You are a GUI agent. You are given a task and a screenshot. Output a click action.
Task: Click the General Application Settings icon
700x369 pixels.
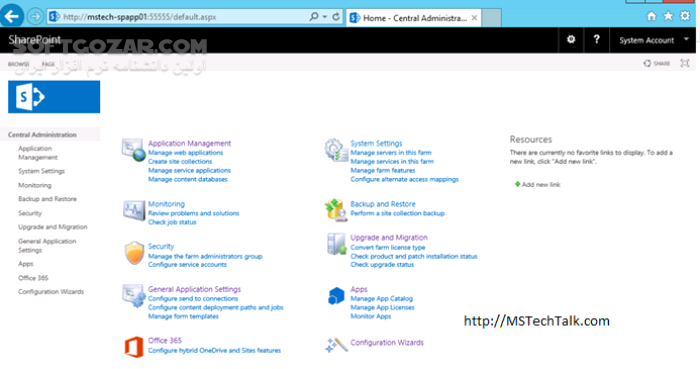(x=133, y=295)
